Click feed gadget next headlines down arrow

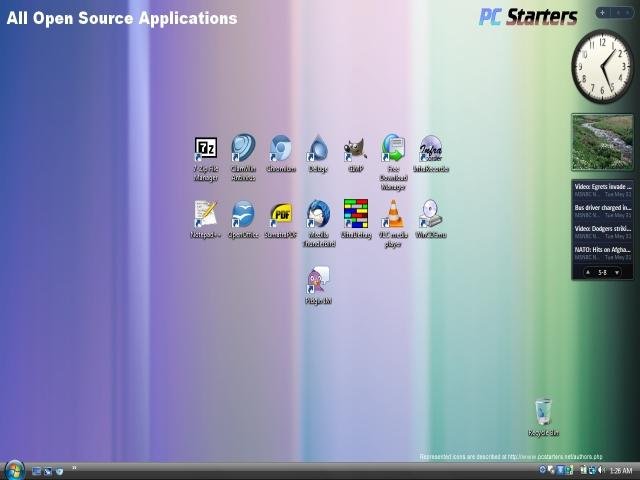(617, 272)
